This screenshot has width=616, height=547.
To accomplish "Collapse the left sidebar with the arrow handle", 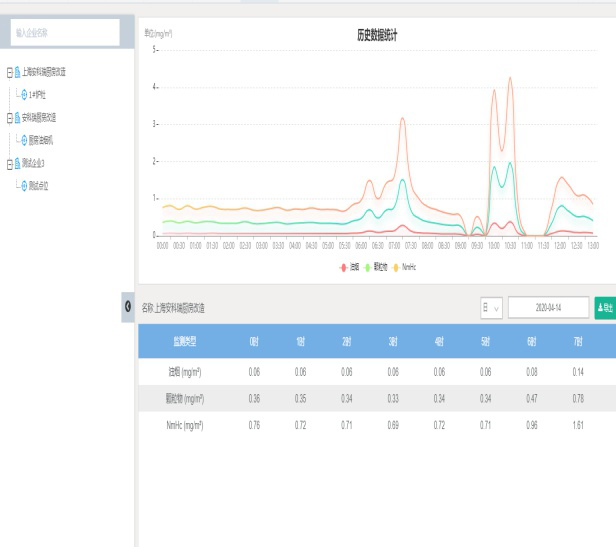I will pos(127,306).
